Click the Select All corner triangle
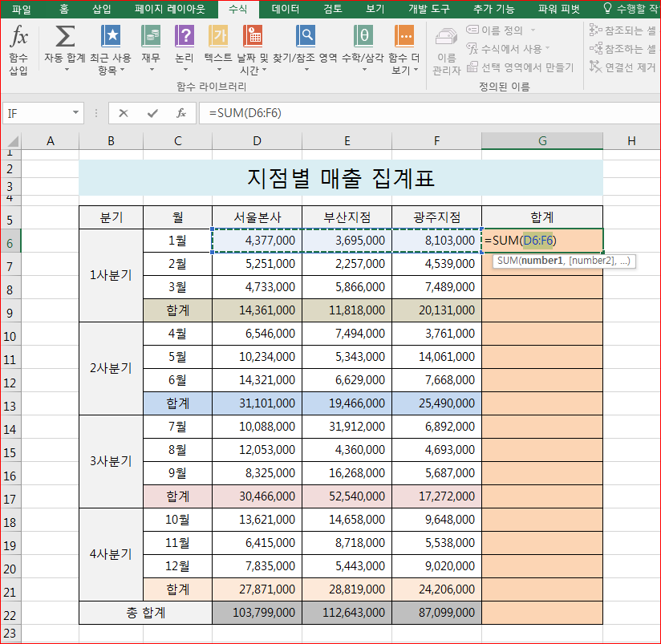 (12, 141)
